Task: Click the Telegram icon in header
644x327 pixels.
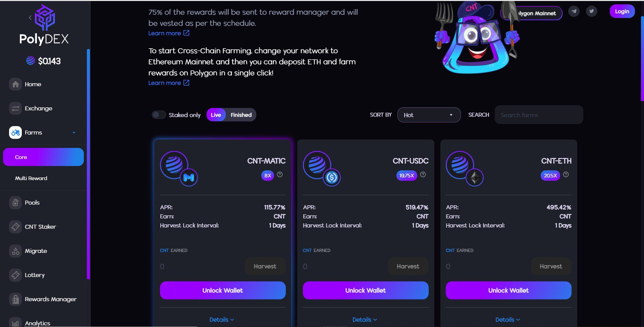Action: 574,11
